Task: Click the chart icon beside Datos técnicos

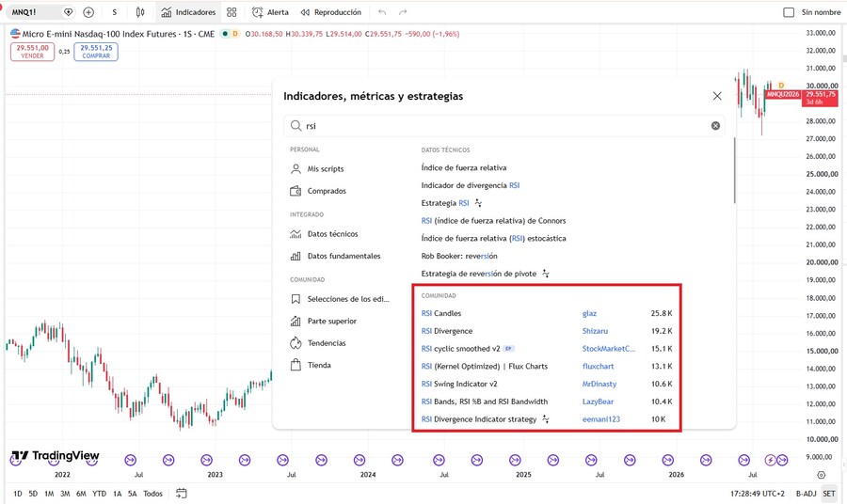Action: coord(296,234)
